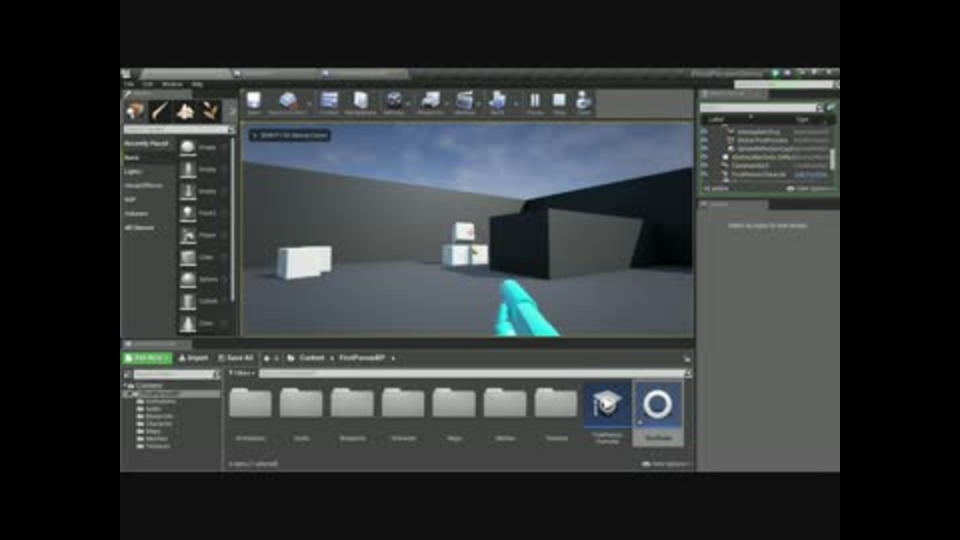Image resolution: width=960 pixels, height=540 pixels.
Task: Pick the Cube placement icon
Action: pos(188,257)
